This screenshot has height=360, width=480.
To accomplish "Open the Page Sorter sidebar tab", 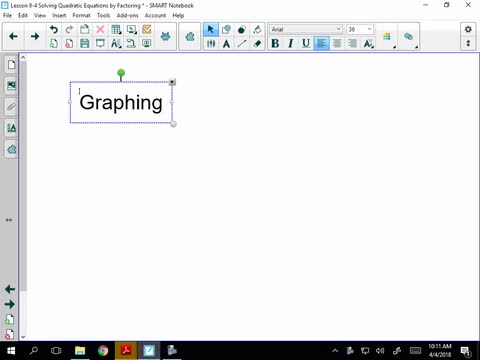I will click(11, 64).
